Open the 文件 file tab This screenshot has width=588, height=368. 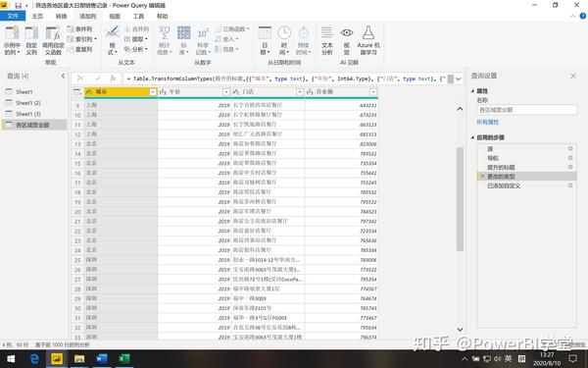coord(13,16)
